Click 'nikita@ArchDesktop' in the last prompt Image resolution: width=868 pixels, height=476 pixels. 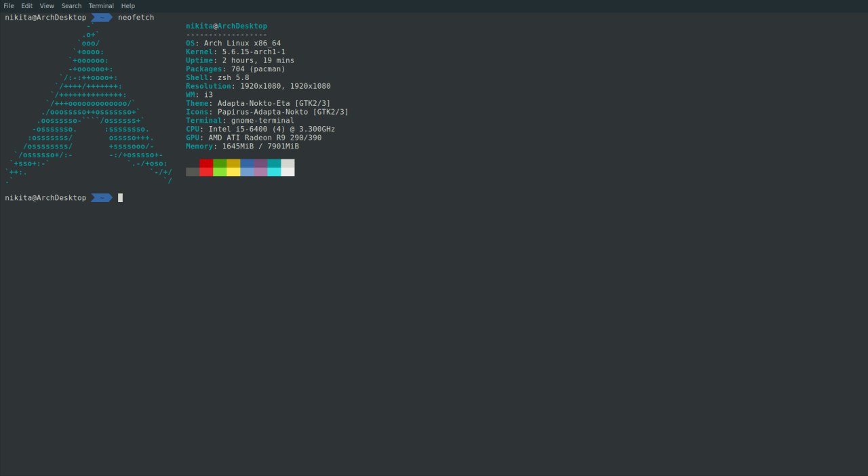[45, 198]
